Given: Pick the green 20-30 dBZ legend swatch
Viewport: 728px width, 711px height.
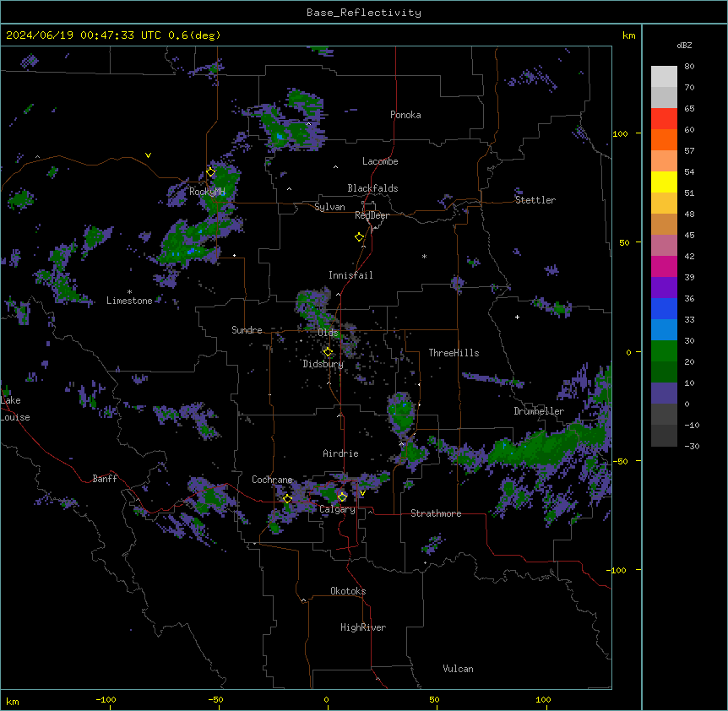Looking at the screenshot, I should click(x=664, y=351).
